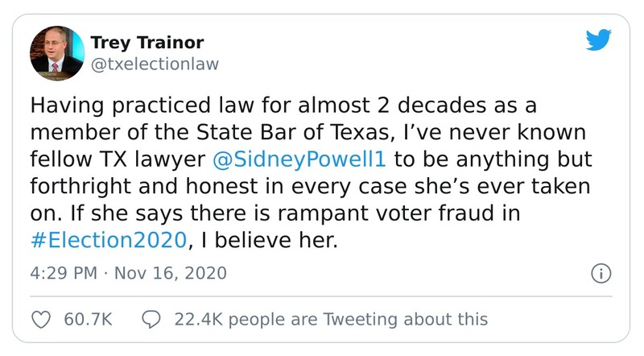Open the tweet info icon
The height and width of the screenshot is (356, 644).
[600, 272]
